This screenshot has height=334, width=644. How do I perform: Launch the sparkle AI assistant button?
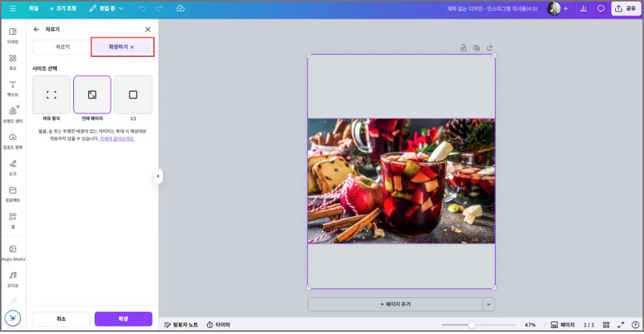(13, 318)
